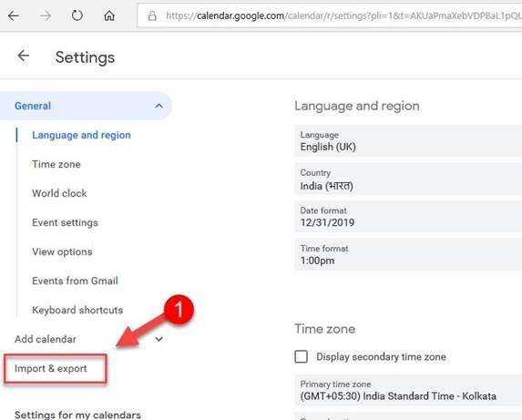Click the Settings page title

click(x=85, y=57)
